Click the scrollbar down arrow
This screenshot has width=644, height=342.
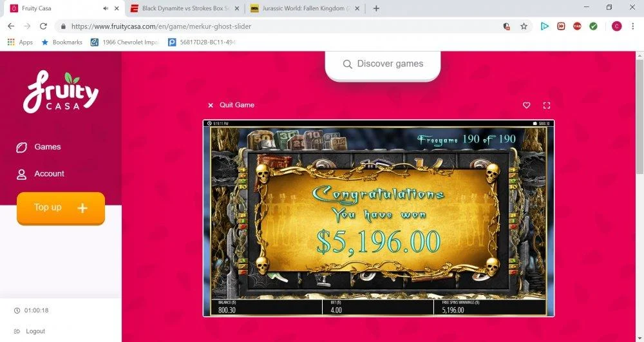click(639, 338)
